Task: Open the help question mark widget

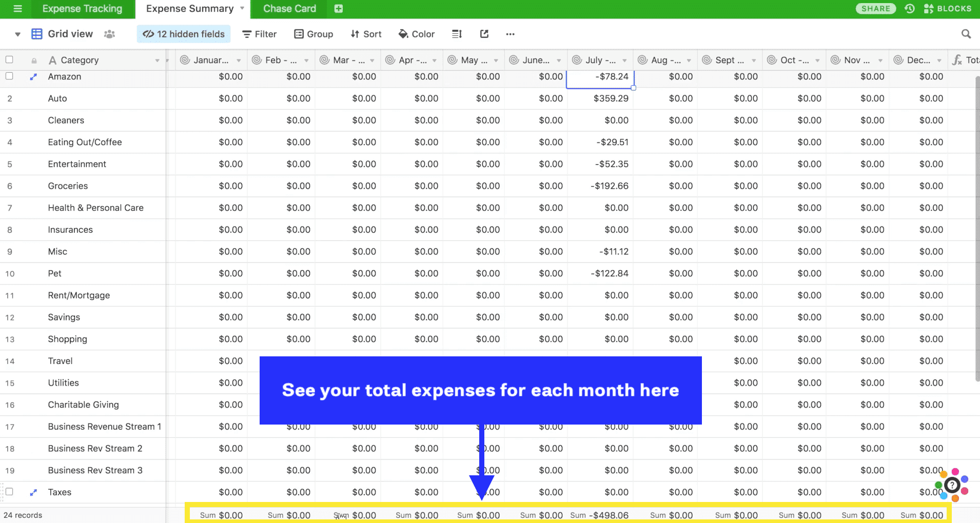Action: (952, 485)
